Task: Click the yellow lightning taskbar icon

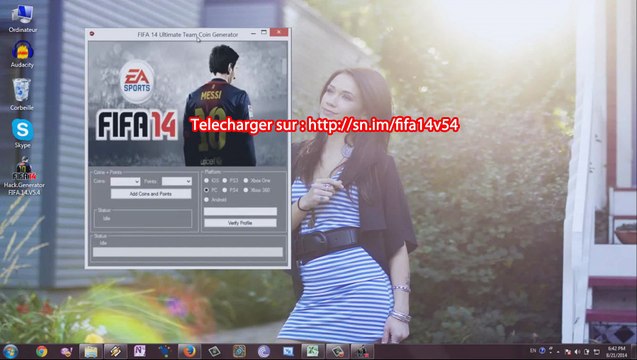Action: 115,351
